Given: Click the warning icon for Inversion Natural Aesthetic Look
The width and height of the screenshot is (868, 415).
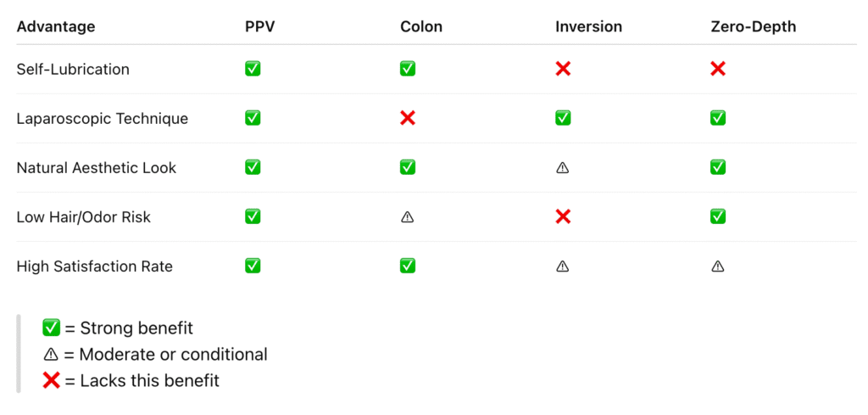Looking at the screenshot, I should coord(563,168).
